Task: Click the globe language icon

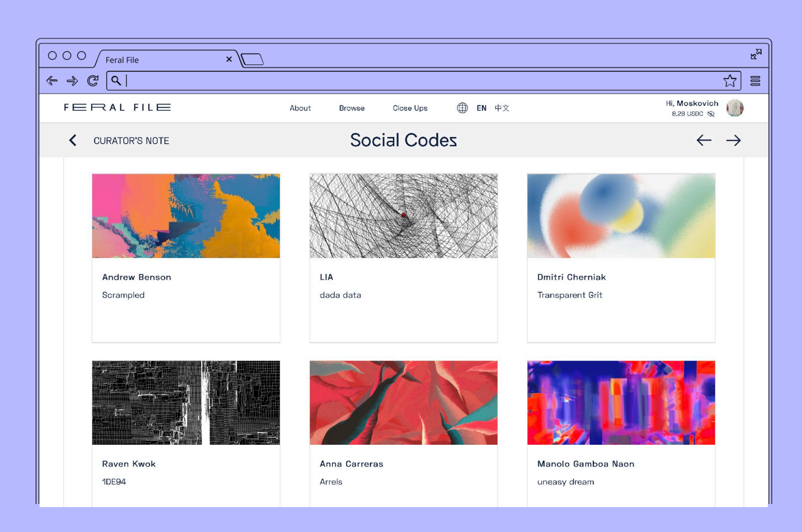Action: pyautogui.click(x=462, y=108)
